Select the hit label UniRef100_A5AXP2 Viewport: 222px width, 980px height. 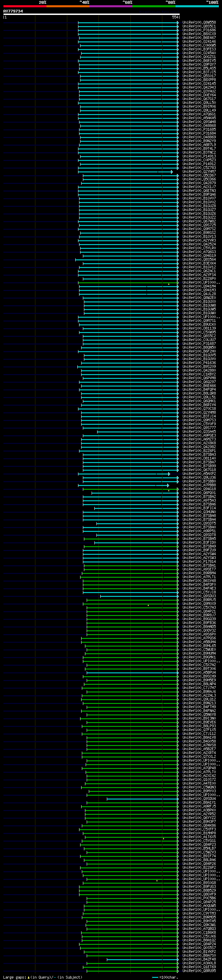click(x=199, y=473)
